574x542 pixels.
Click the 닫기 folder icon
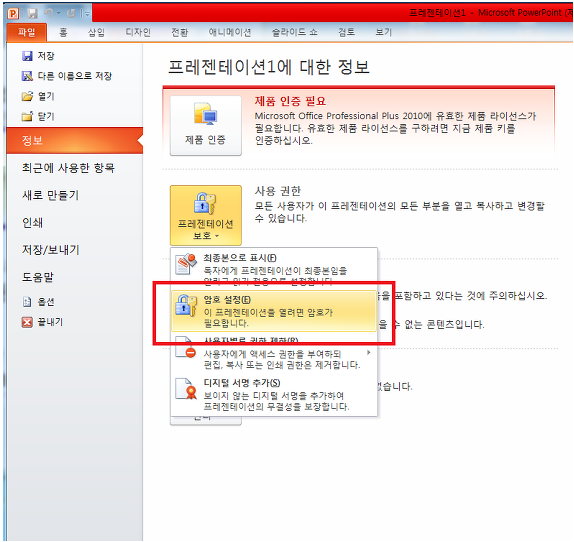pos(27,116)
